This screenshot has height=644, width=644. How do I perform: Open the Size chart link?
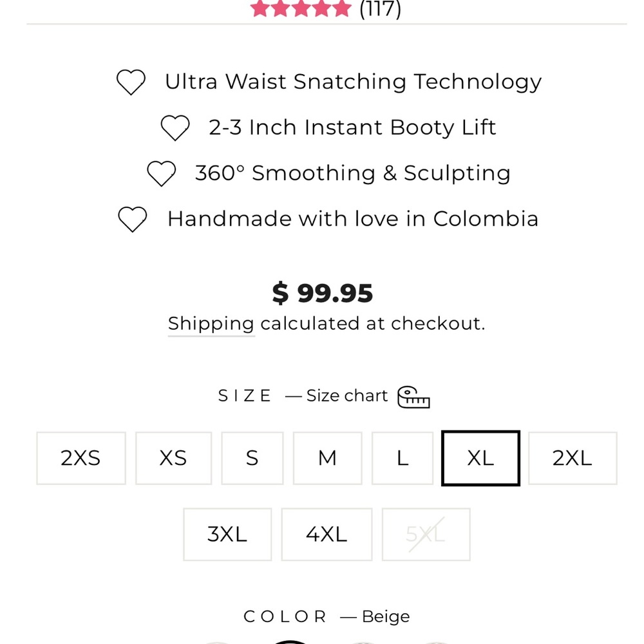[346, 395]
